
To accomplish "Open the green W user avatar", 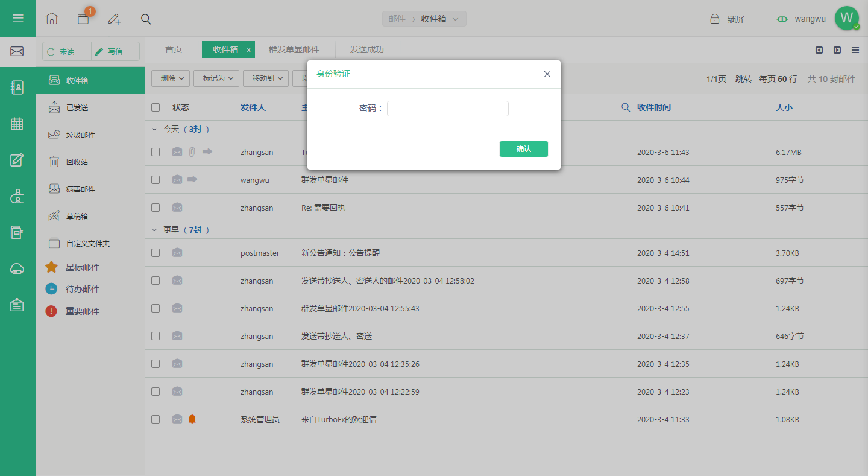I will [x=847, y=18].
